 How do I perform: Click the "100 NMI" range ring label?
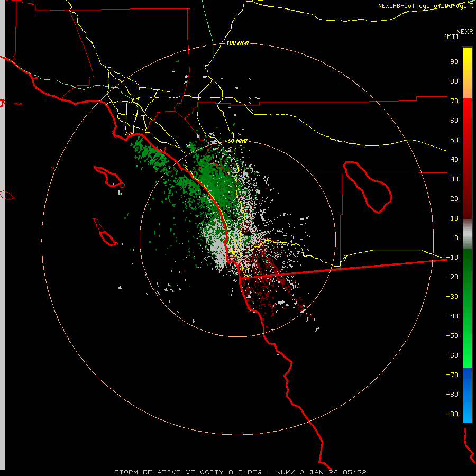[237, 43]
